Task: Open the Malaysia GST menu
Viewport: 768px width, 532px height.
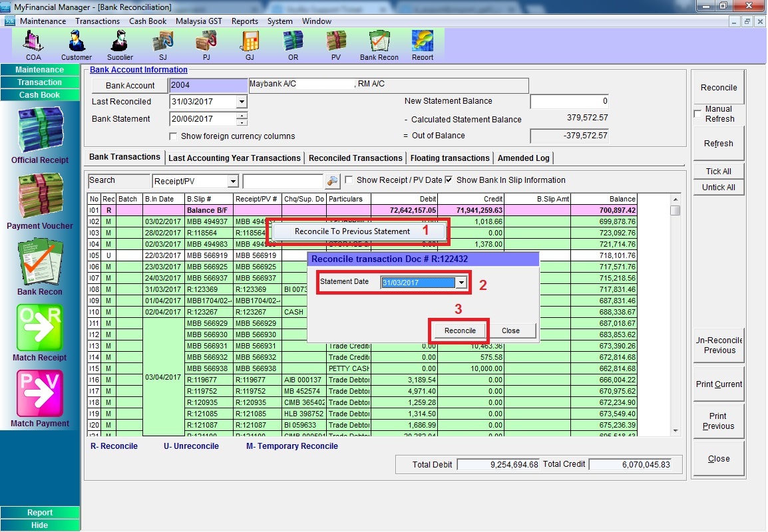Action: [x=198, y=21]
